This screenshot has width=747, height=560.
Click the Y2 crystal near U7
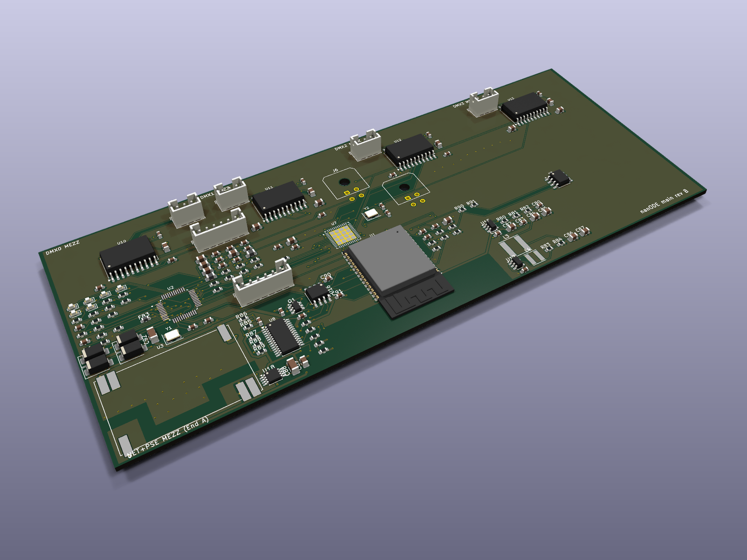(372, 214)
